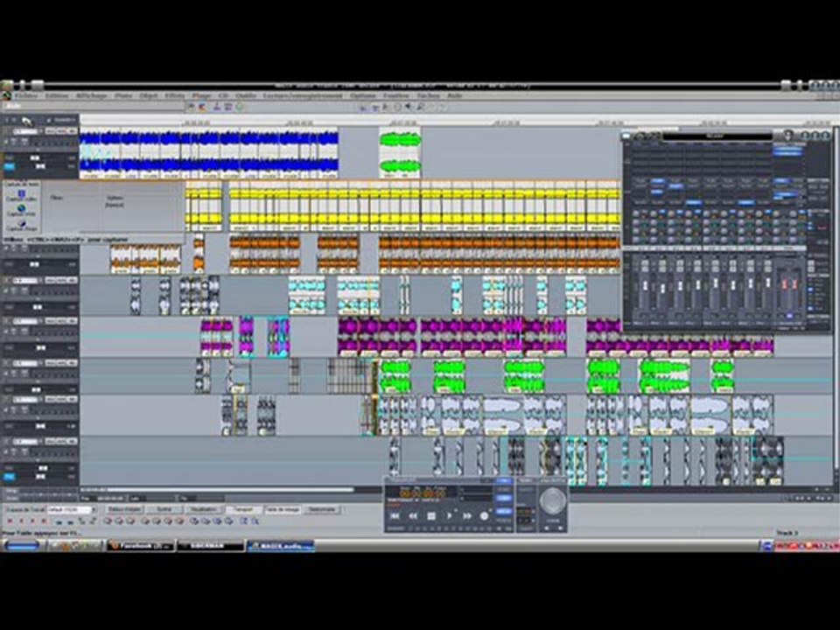Viewport: 840px width, 630px height.
Task: Open the Options menu
Action: point(362,96)
